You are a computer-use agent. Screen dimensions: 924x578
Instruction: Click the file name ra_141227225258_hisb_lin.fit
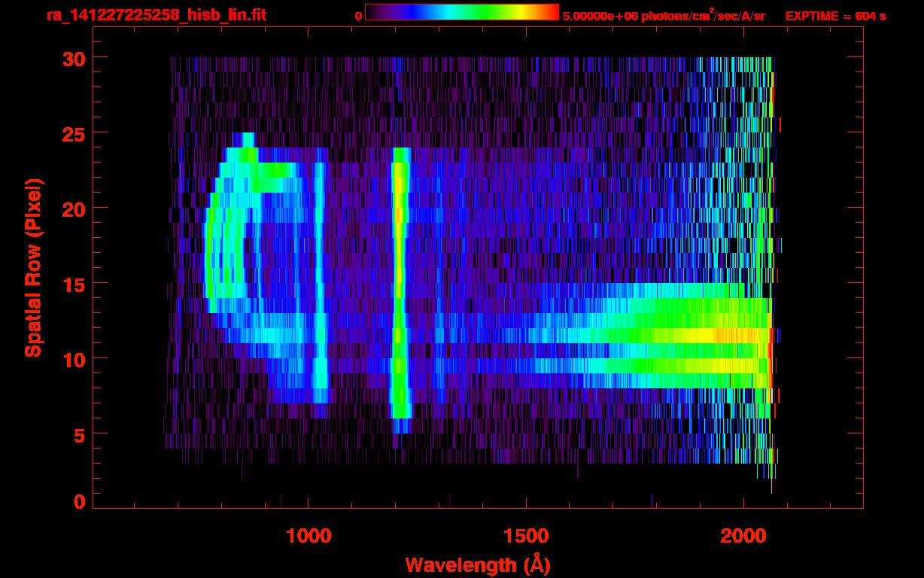[x=156, y=15]
